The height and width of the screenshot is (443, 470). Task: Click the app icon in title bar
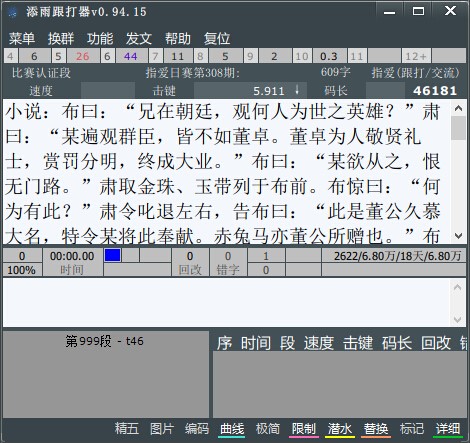(12, 12)
